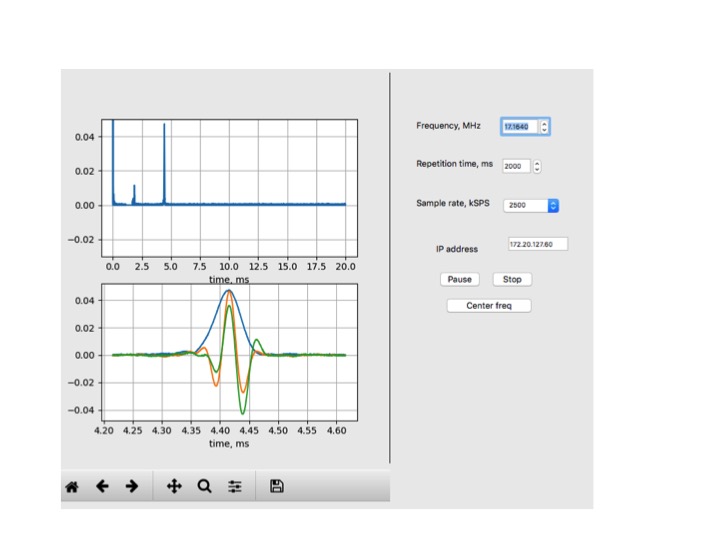Decrement Repetition time using the down arrow
This screenshot has height=540, width=720.
click(x=538, y=171)
